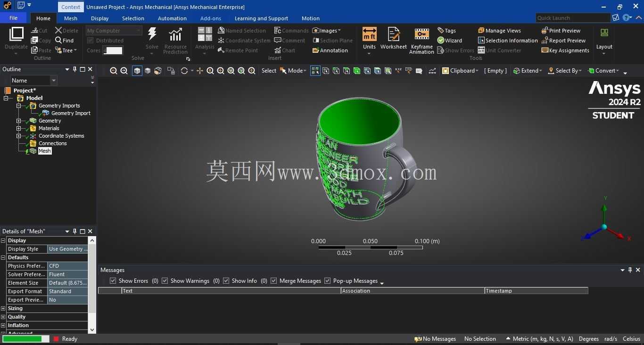Open the Learning and Support tab
The height and width of the screenshot is (345, 644).
click(261, 18)
